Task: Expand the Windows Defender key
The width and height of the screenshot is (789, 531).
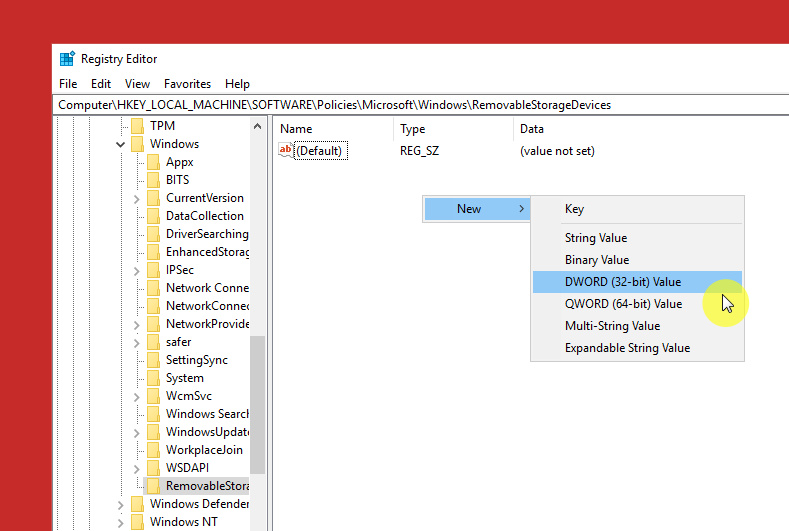Action: 120,505
